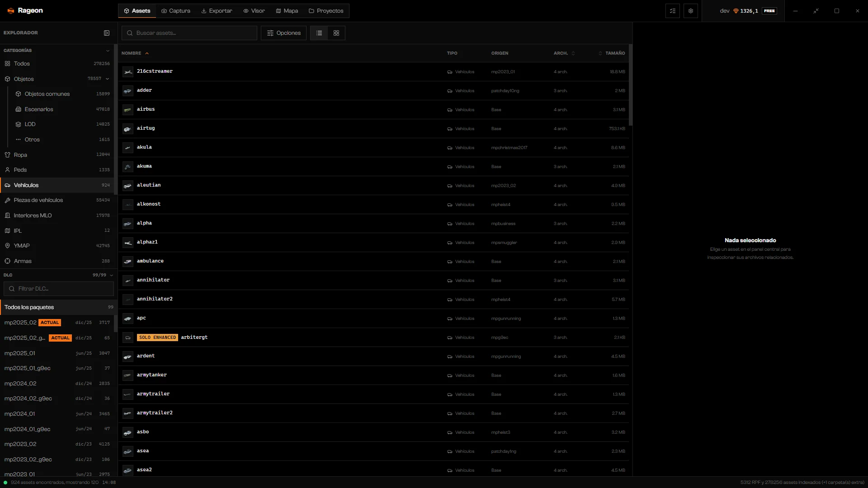Switch to list view layout
Viewport: 868px width, 488px height.
tap(319, 33)
